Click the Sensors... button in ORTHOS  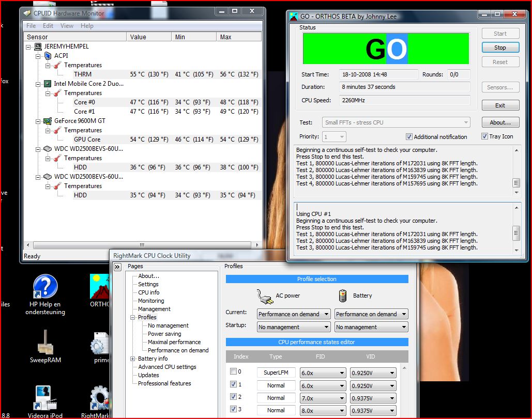pyautogui.click(x=500, y=87)
